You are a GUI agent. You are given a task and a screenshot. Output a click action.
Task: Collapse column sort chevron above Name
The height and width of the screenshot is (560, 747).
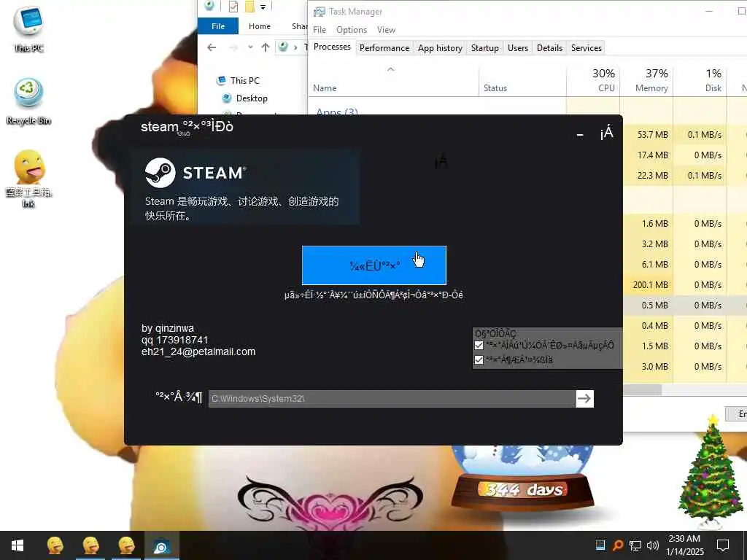(x=391, y=69)
